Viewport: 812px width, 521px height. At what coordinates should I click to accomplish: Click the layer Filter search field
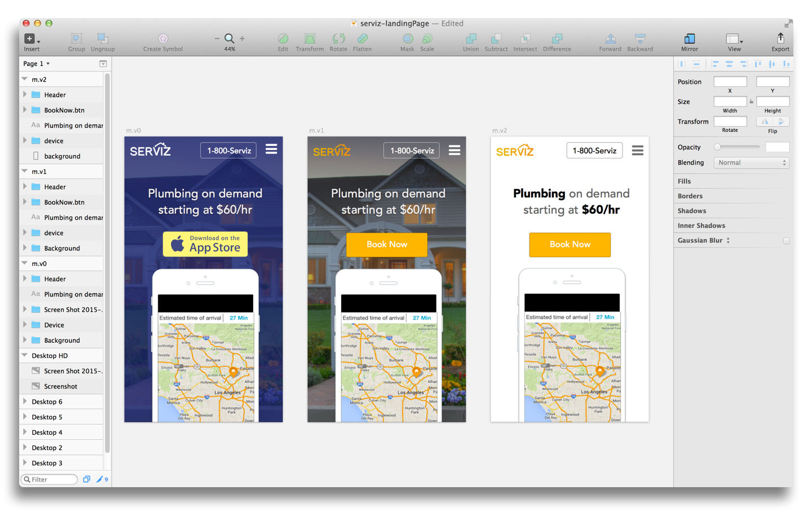[x=49, y=479]
